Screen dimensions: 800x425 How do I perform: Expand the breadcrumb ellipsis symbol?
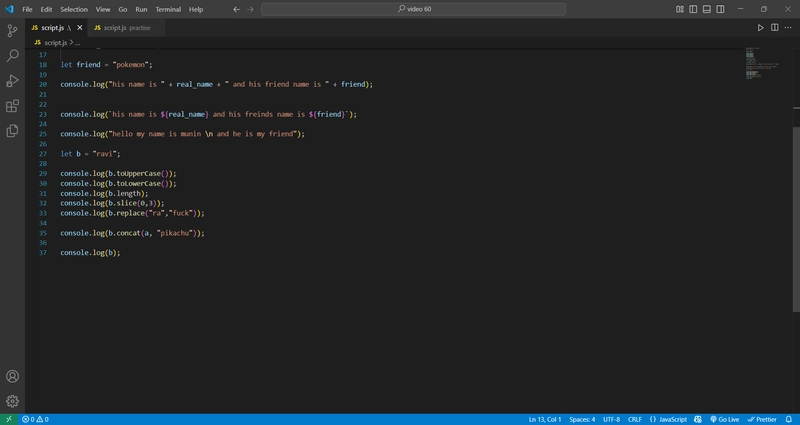pos(78,43)
